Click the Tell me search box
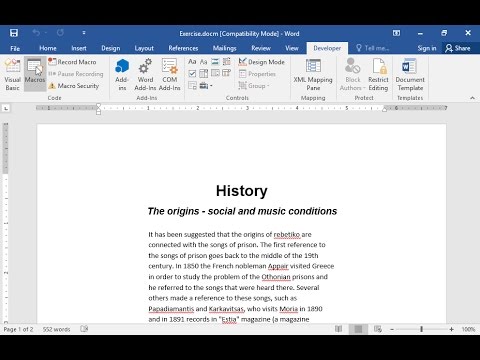 pos(373,48)
